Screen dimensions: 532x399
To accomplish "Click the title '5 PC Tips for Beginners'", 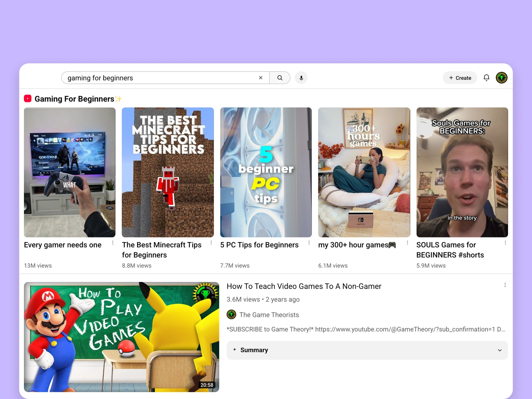I will (x=259, y=245).
